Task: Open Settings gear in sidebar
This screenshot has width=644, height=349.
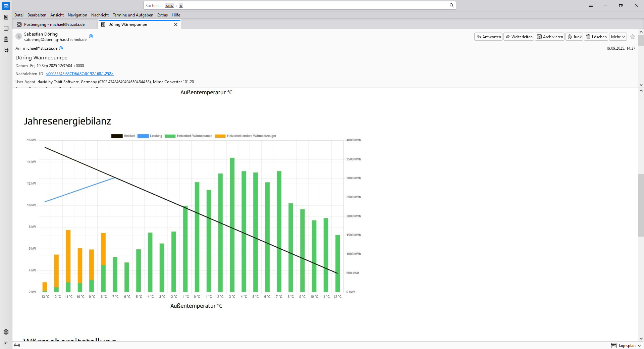Action: pyautogui.click(x=6, y=332)
